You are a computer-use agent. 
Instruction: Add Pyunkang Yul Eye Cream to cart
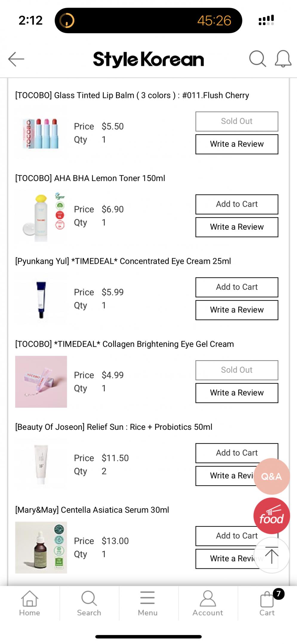point(237,287)
